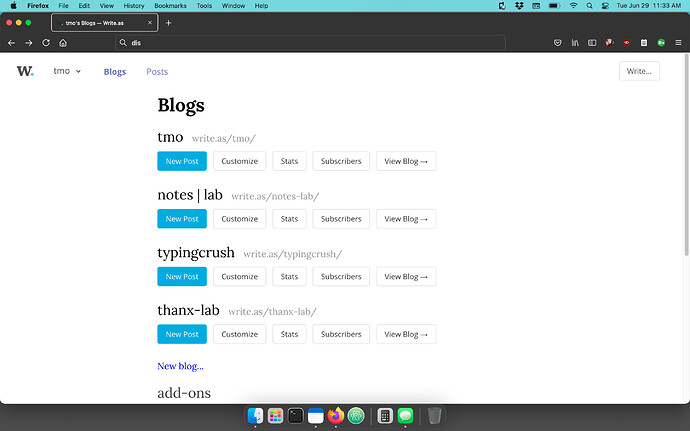Open Messages from the dock
Screen dimensions: 690x431
coord(405,416)
